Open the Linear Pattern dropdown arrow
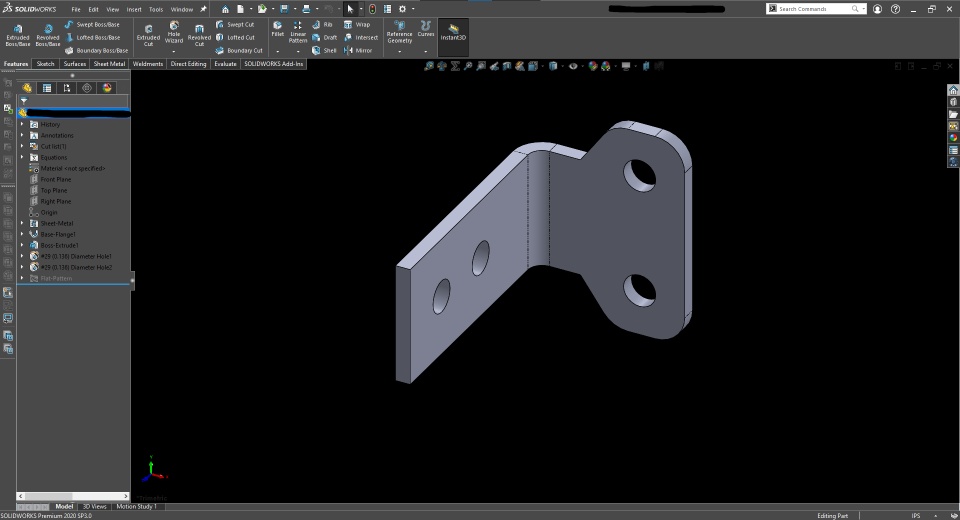Screen dimensions: 960x520 coord(298,51)
